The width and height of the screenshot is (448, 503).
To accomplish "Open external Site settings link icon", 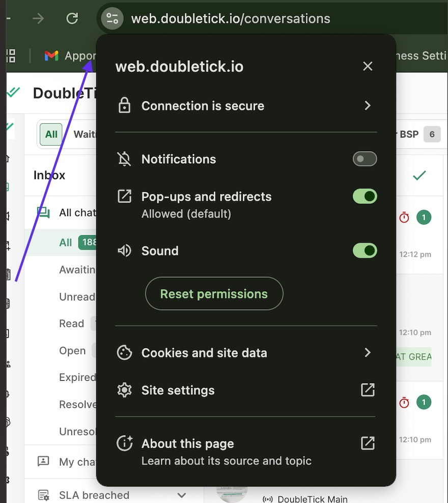I will (x=368, y=390).
